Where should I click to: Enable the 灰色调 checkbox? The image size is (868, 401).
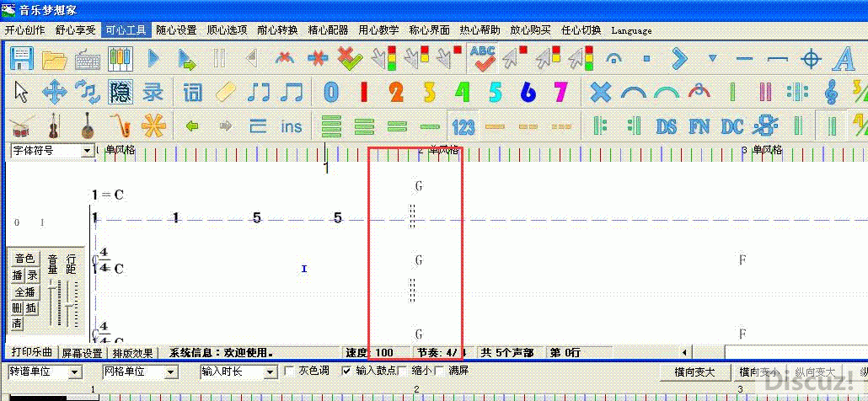click(x=292, y=371)
